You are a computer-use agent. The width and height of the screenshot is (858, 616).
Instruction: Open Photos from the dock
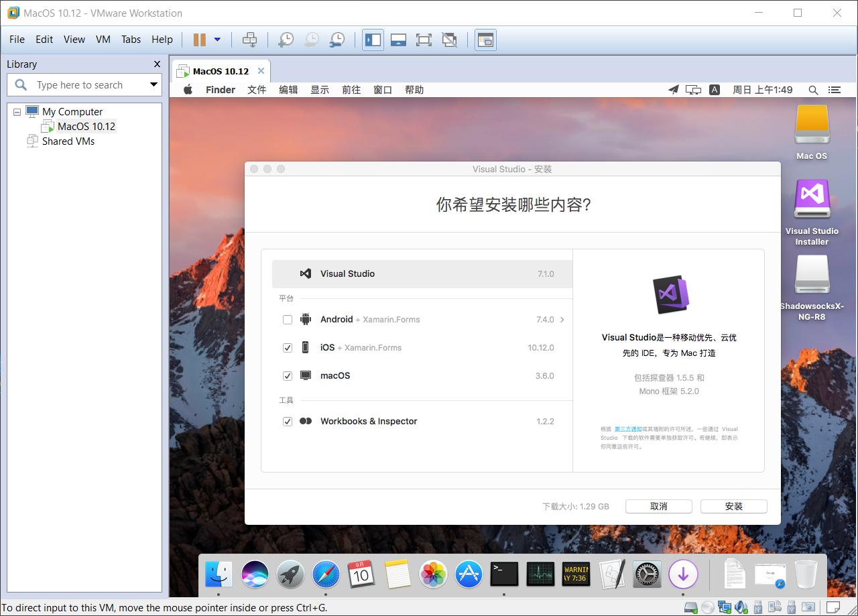click(433, 574)
